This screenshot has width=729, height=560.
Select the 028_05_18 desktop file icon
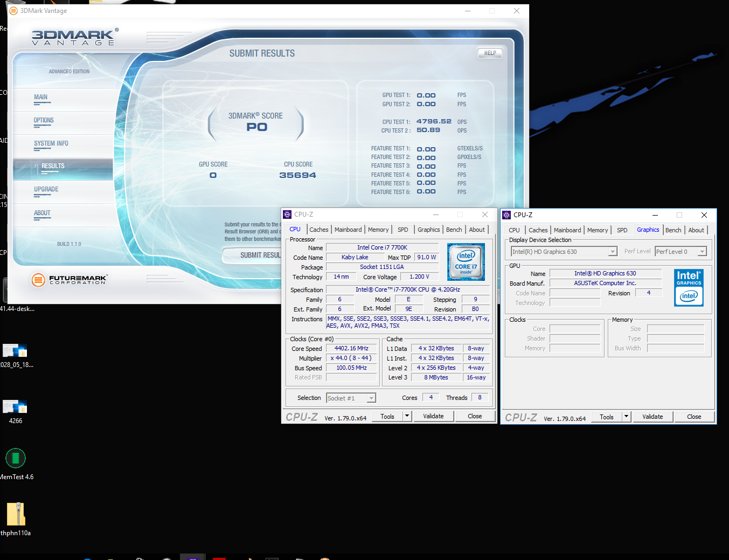[x=15, y=350]
